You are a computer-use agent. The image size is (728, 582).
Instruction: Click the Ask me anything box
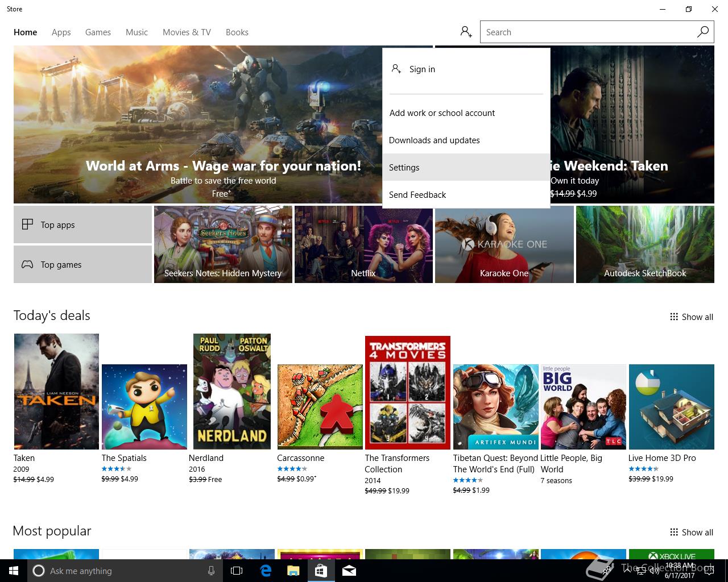tap(124, 571)
